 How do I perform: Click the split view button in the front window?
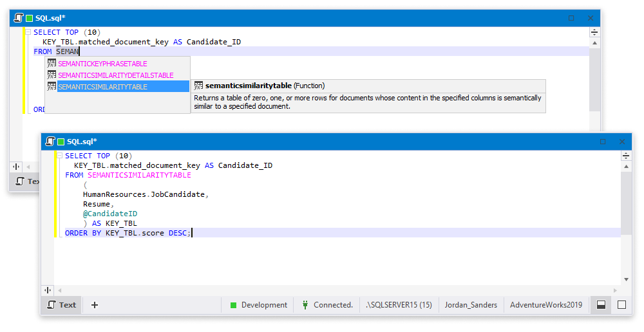coord(626,156)
